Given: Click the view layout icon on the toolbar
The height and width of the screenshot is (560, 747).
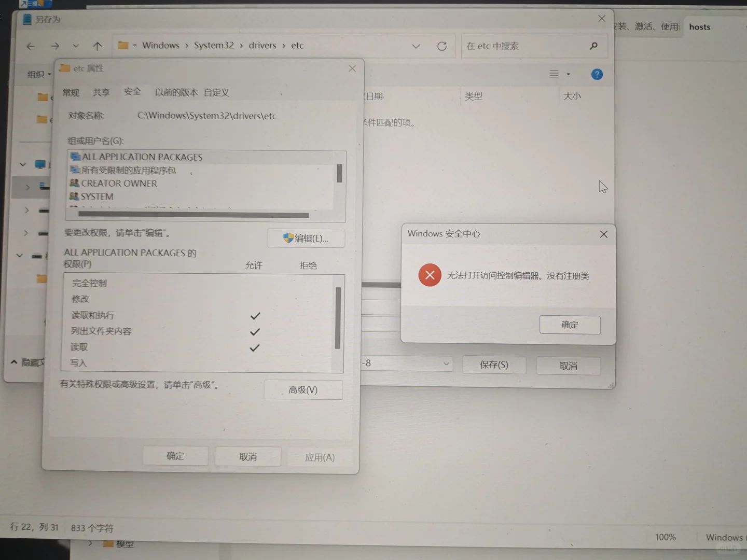Looking at the screenshot, I should pyautogui.click(x=555, y=74).
